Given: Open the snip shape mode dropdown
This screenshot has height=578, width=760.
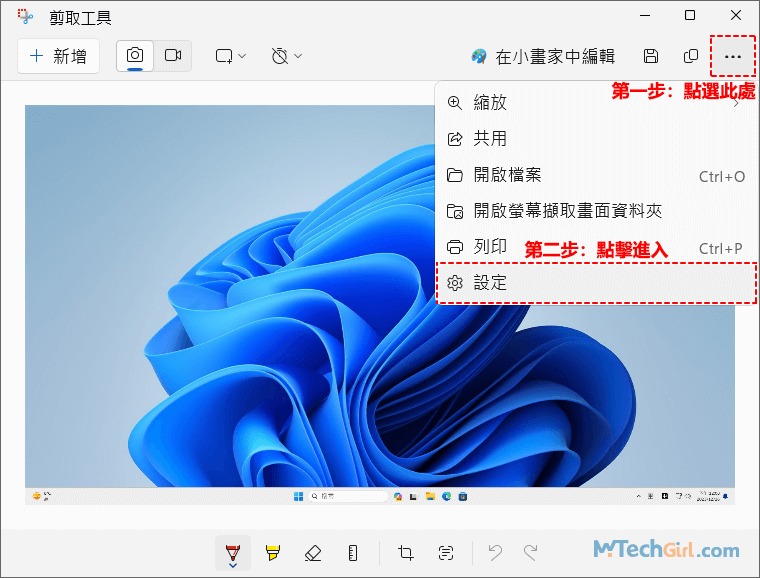Looking at the screenshot, I should (x=231, y=57).
